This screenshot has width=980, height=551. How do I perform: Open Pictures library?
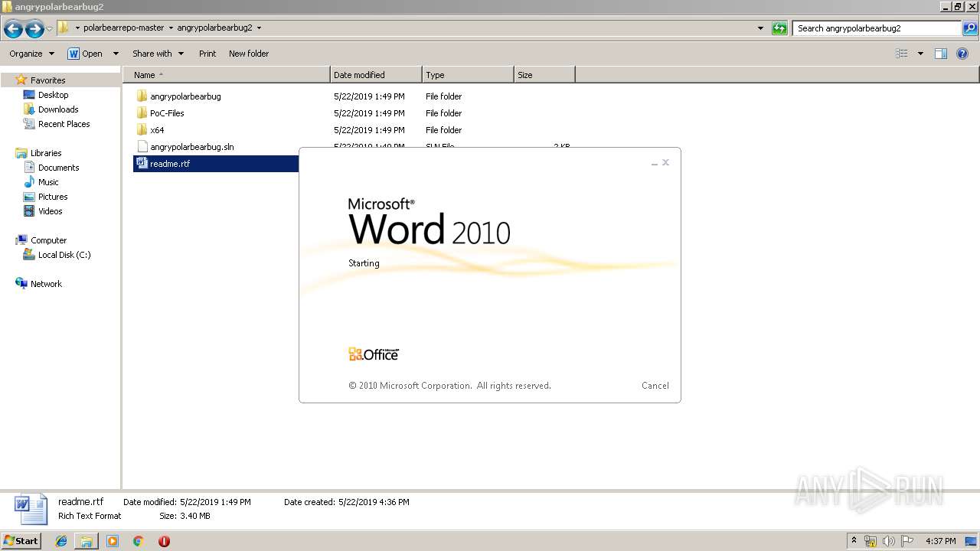pos(53,197)
